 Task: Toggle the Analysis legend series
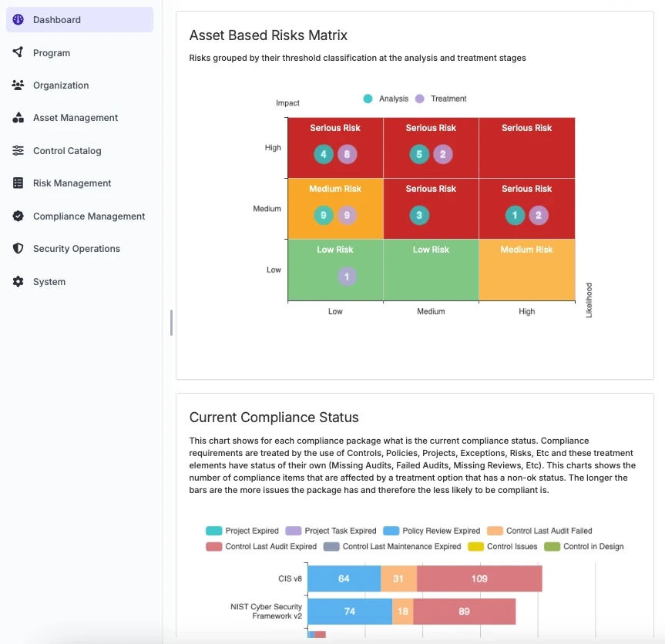(x=385, y=99)
